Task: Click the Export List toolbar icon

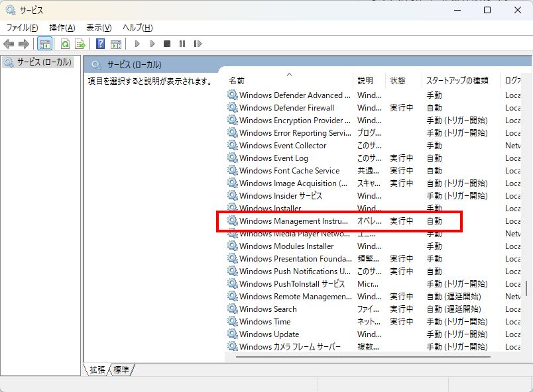Action: point(80,44)
